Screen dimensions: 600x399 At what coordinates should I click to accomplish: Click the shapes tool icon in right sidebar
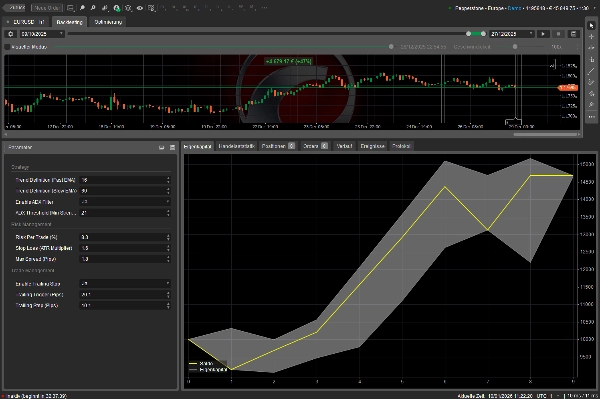592,94
